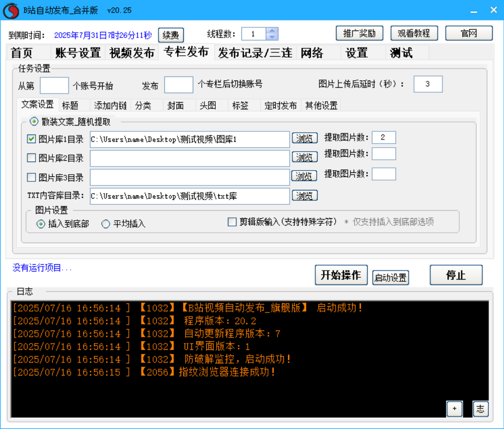Click the 发布 column count input field
This screenshot has height=429, width=504.
pyautogui.click(x=179, y=85)
